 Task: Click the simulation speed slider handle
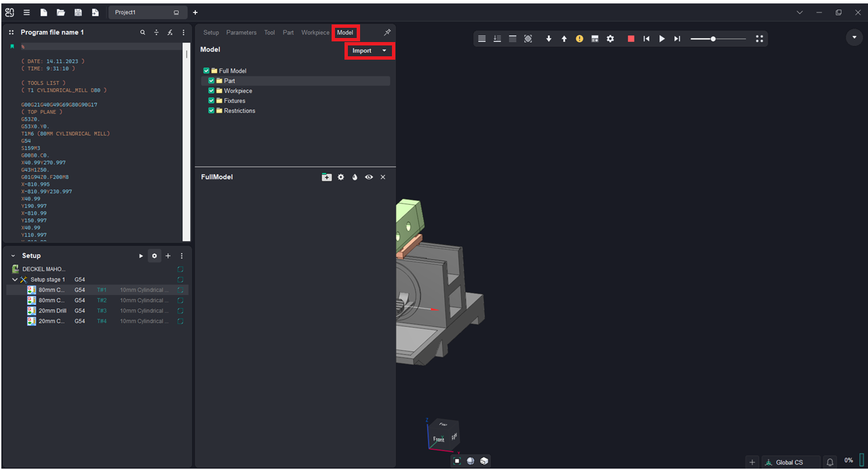[x=713, y=39]
